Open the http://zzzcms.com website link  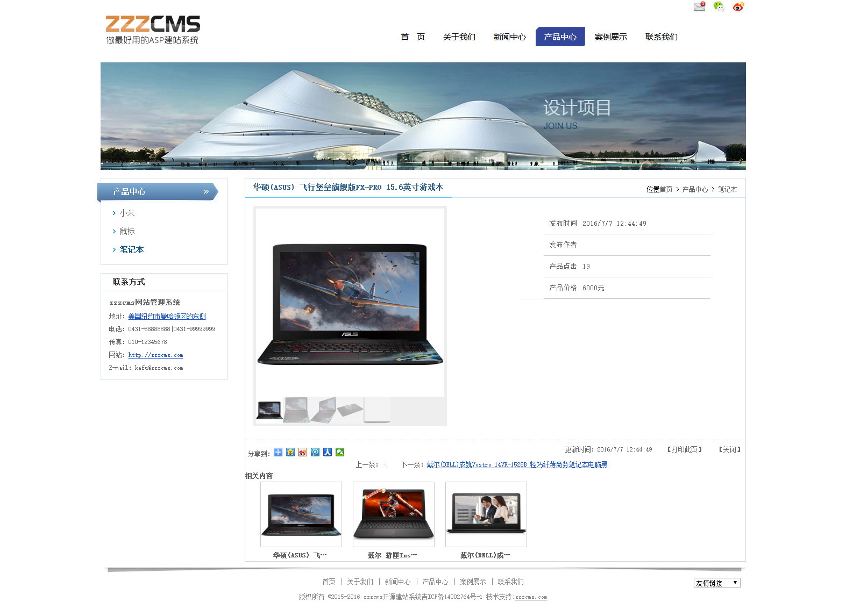point(155,355)
